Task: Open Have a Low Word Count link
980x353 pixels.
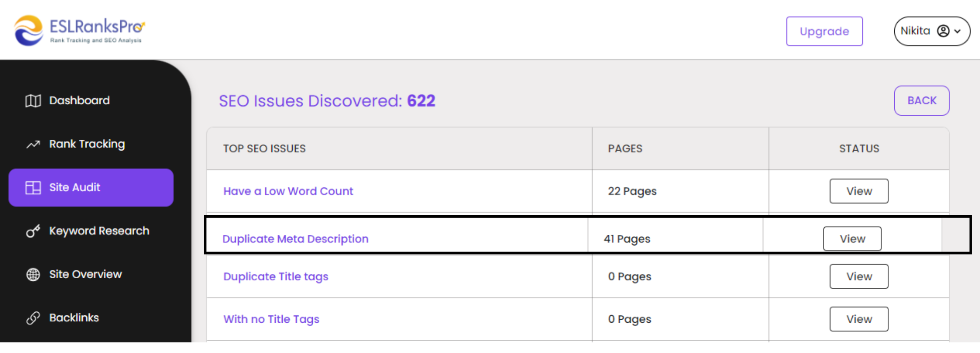Action: pos(288,191)
